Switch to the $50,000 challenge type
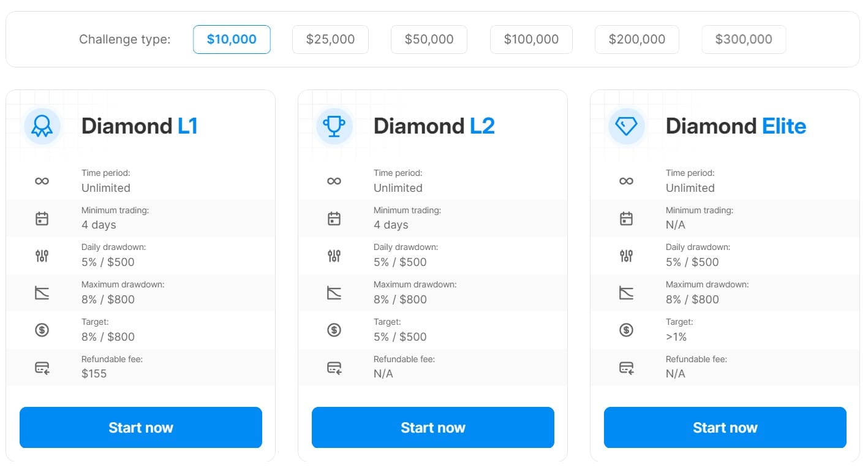868x470 pixels. click(x=429, y=39)
